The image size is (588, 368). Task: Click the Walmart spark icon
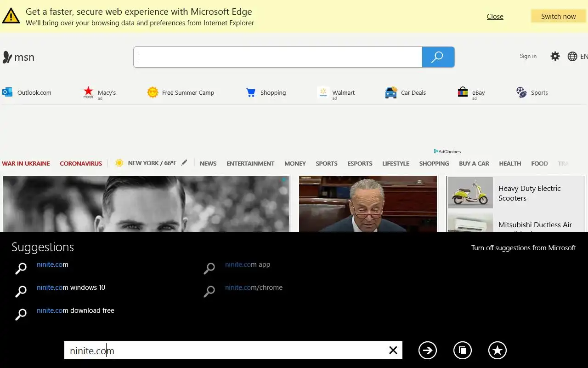pyautogui.click(x=323, y=92)
